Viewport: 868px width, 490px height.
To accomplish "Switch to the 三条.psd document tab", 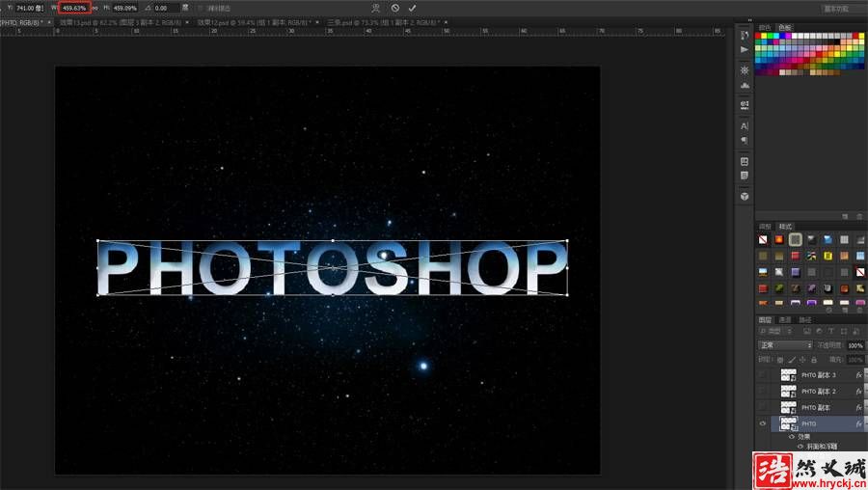I will (383, 23).
